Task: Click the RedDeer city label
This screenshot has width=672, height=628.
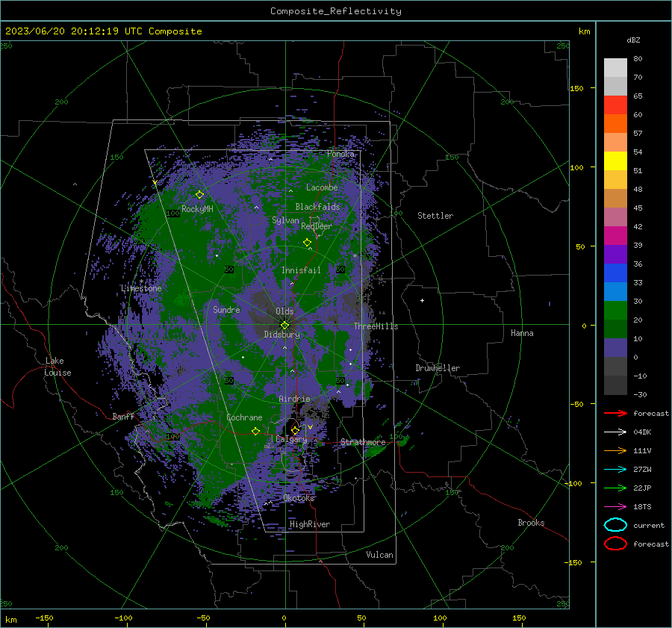Action: [x=317, y=226]
